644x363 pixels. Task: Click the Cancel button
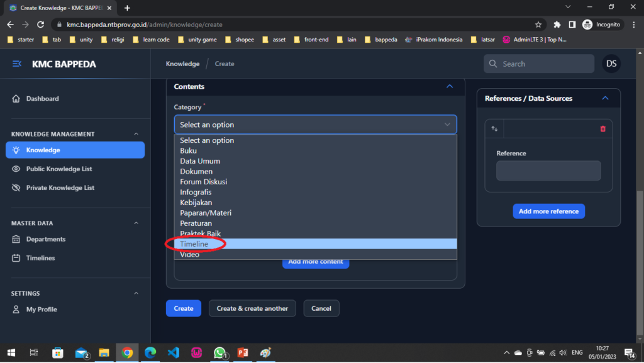321,308
